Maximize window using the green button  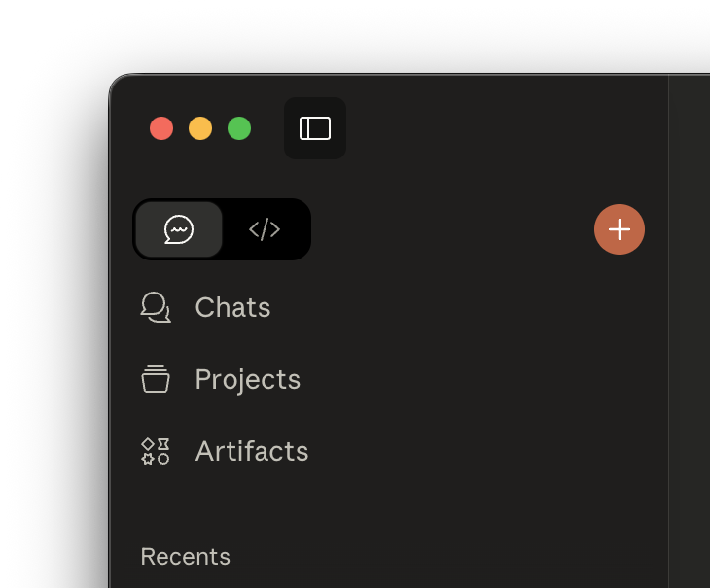coord(239,128)
